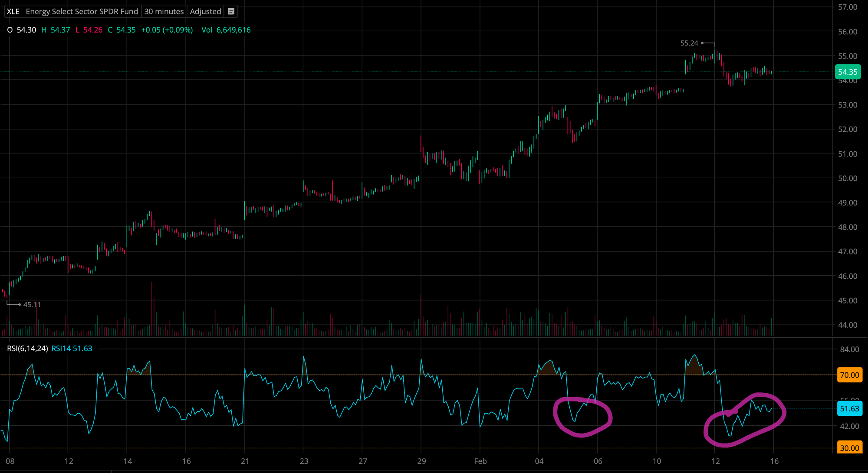Click the cyan 51.63 RSI value tag
This screenshot has width=868, height=473.
849,409
